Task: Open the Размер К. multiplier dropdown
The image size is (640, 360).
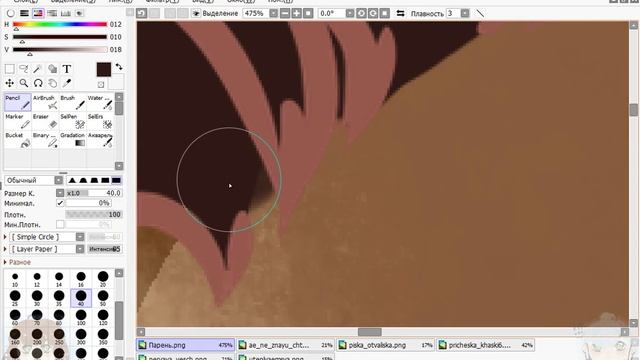Action: point(60,193)
